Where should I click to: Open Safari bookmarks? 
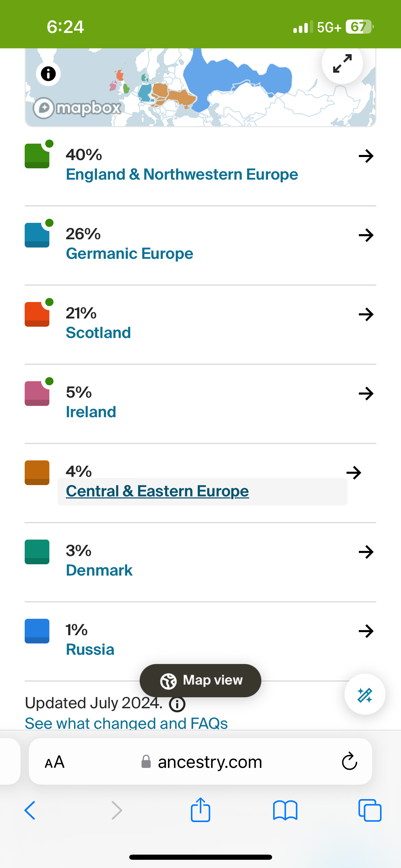(285, 810)
